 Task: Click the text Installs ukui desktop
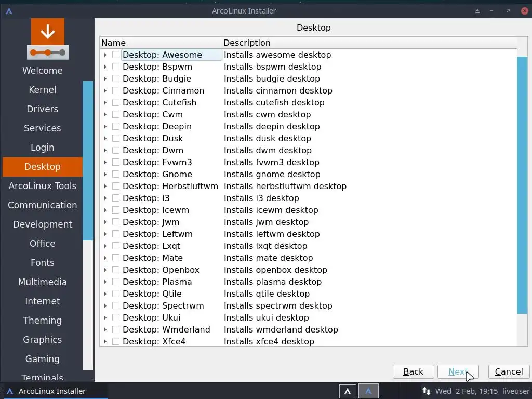tap(267, 317)
